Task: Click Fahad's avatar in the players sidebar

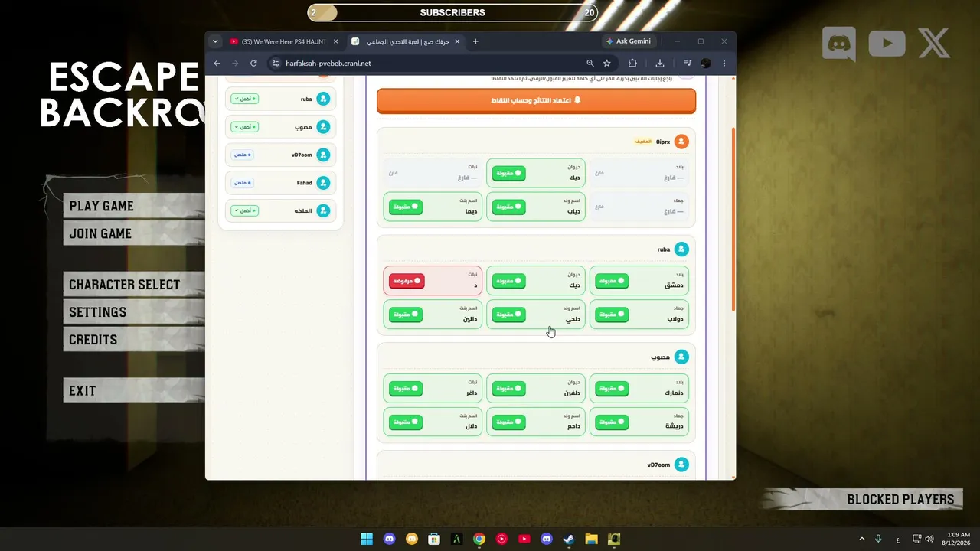Action: click(x=323, y=183)
